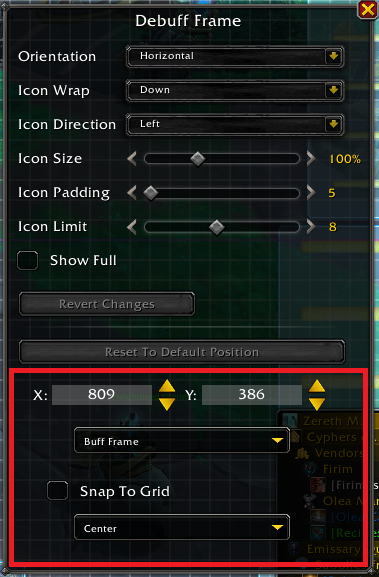
Task: Click the Revert Changes button
Action: tap(107, 304)
